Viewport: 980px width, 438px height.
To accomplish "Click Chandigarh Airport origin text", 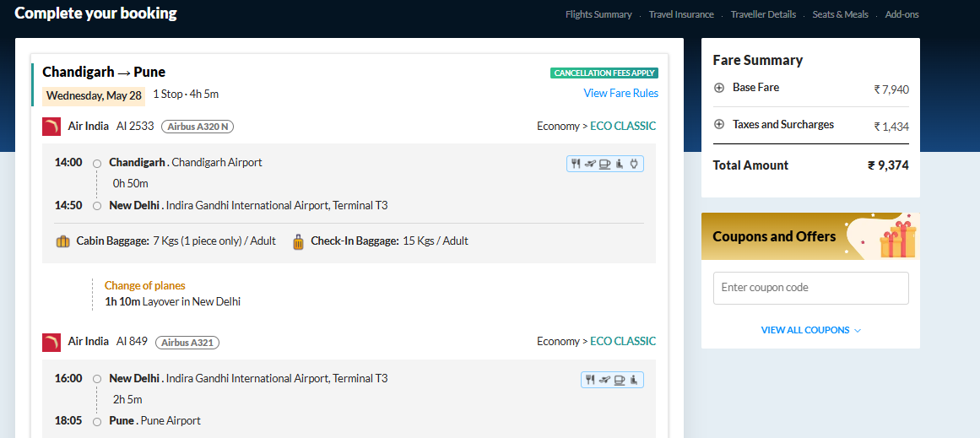I will point(217,162).
